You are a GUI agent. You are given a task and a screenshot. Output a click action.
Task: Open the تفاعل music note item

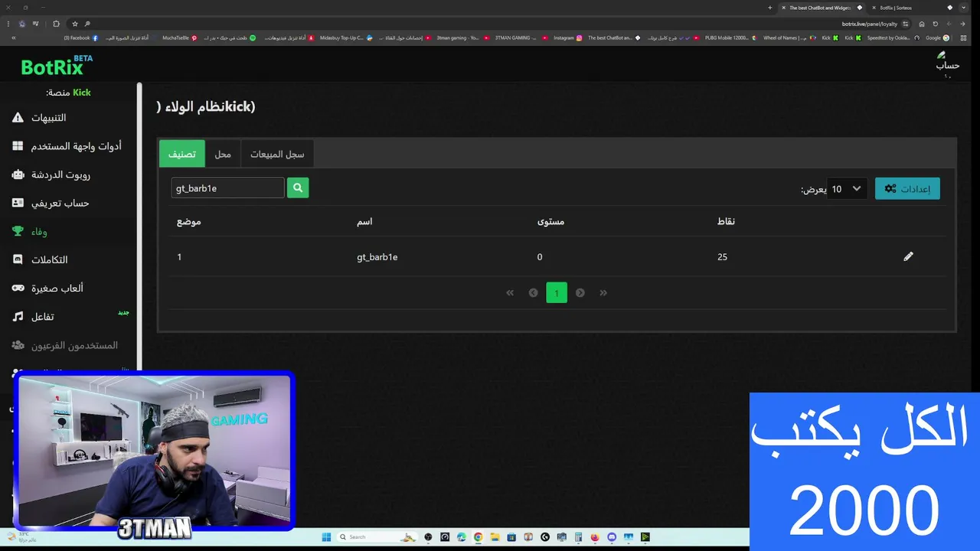(33, 316)
